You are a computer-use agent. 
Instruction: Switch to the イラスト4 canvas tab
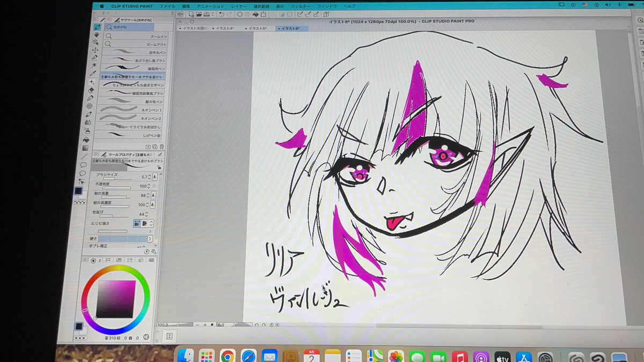225,28
